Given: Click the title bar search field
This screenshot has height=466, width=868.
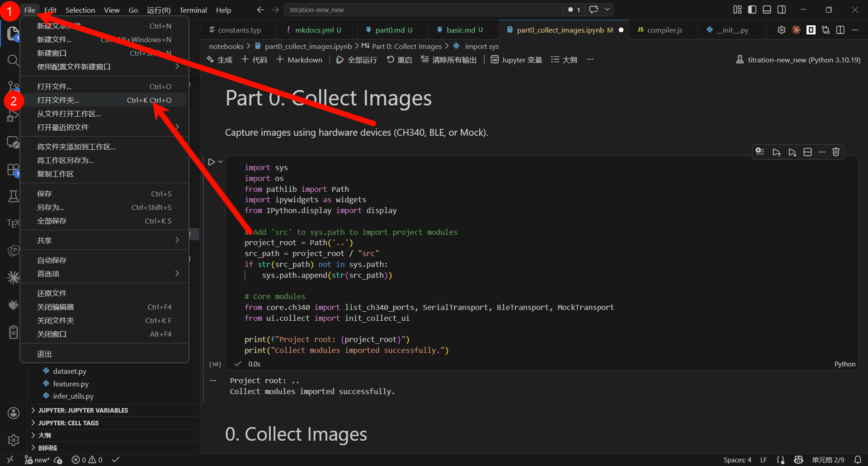Looking at the screenshot, I should [423, 10].
